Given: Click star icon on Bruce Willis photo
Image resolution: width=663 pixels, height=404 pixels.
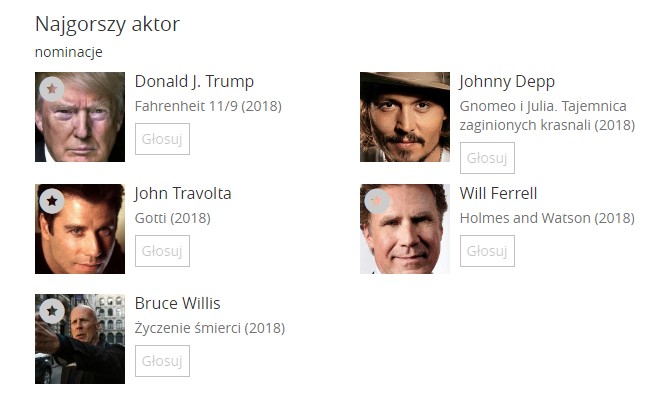Looking at the screenshot, I should 51,311.
